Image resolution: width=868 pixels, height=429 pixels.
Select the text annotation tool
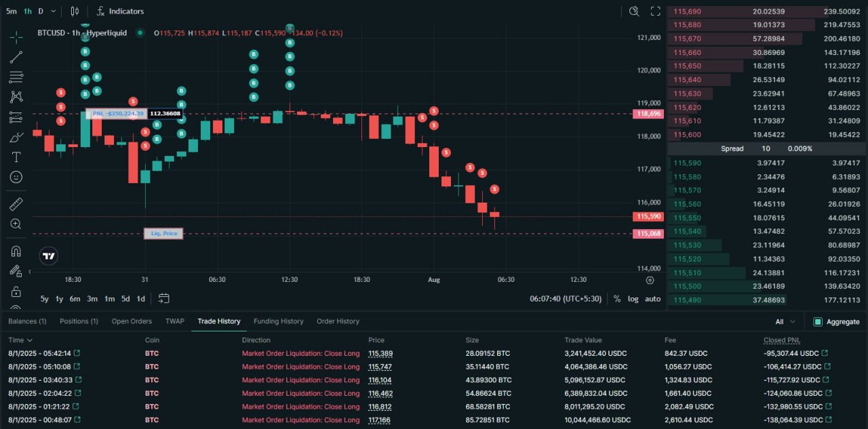point(16,157)
